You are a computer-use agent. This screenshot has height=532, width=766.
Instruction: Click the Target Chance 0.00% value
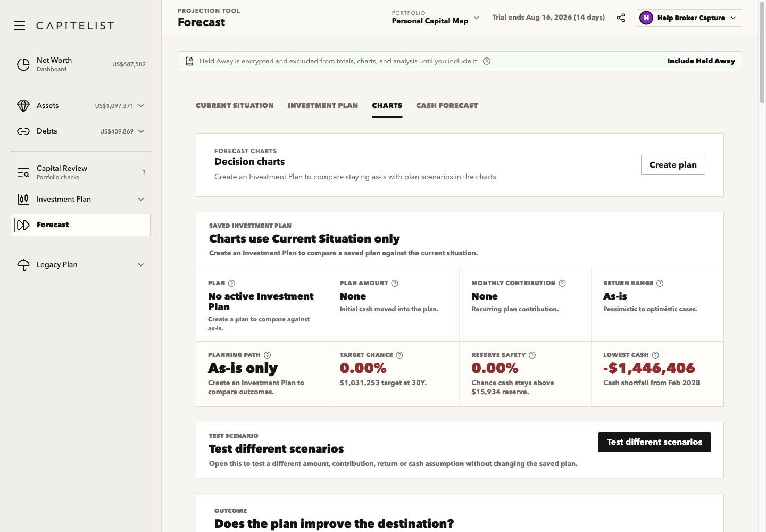coord(363,368)
